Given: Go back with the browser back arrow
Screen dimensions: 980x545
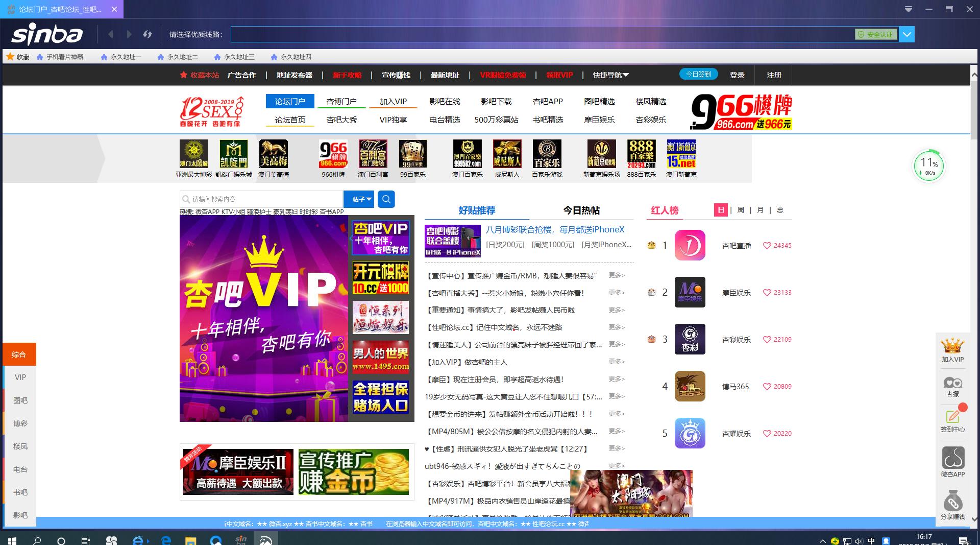Looking at the screenshot, I should click(x=111, y=34).
